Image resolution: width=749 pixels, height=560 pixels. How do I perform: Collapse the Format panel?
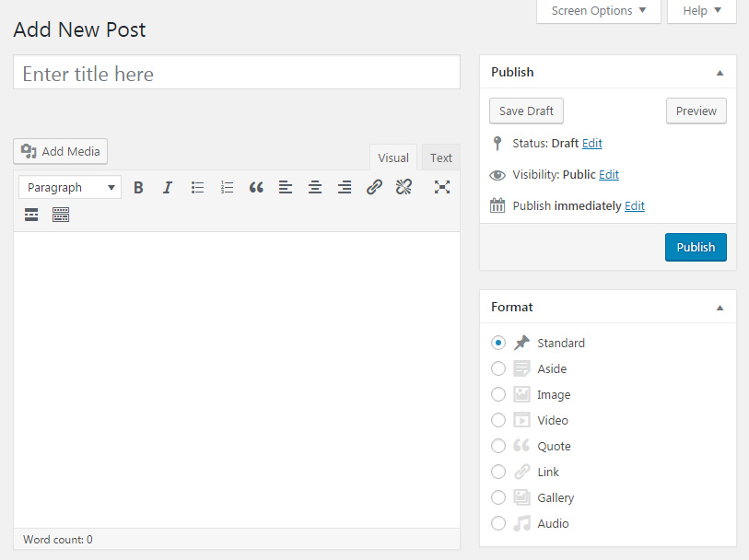(x=720, y=307)
